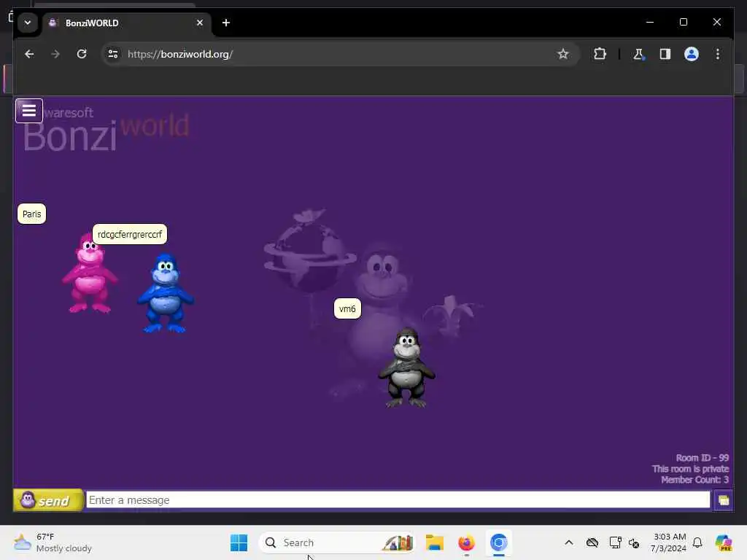Viewport: 747px width, 560px height.
Task: Open the clock and date panel
Action: coord(669,542)
